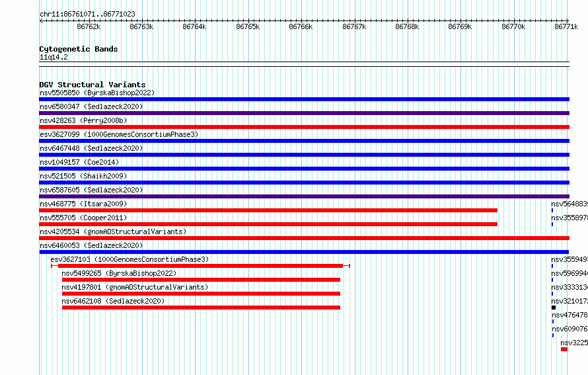The height and width of the screenshot is (375, 588).
Task: Open the nsv428263 (Perry2008b) label
Action: pos(83,120)
